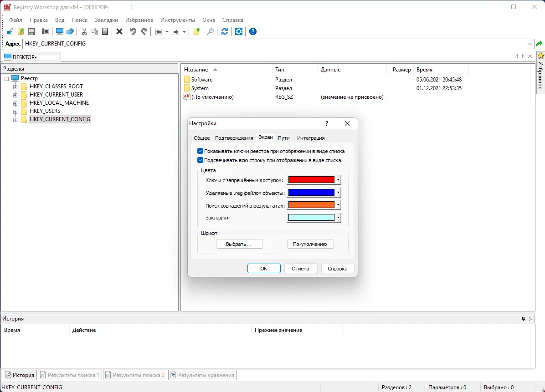
Task: Sort by the Название column header
Action: (x=226, y=70)
